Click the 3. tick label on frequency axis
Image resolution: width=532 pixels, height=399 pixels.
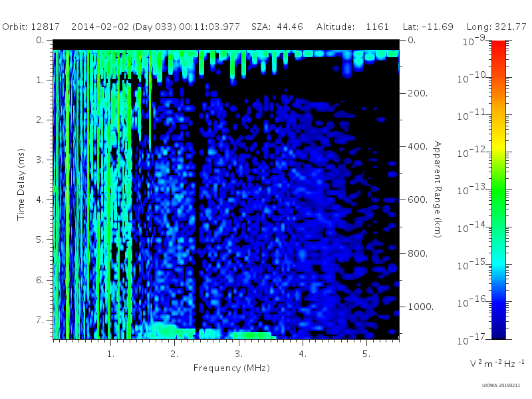click(x=239, y=354)
